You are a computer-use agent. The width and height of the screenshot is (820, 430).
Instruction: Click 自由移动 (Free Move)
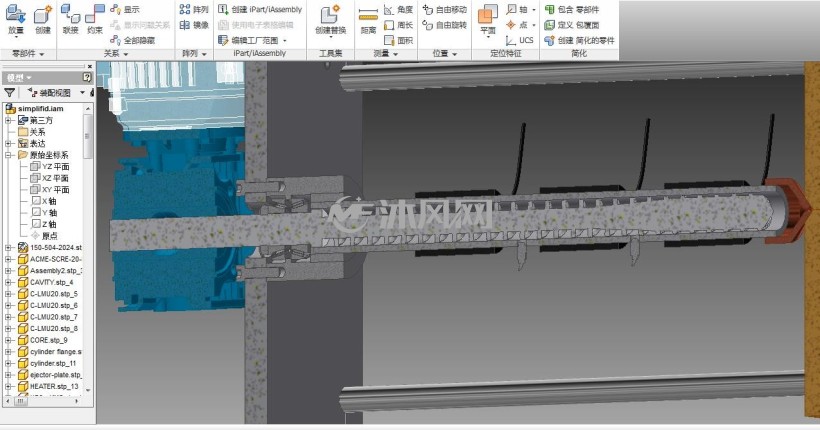pyautogui.click(x=445, y=9)
